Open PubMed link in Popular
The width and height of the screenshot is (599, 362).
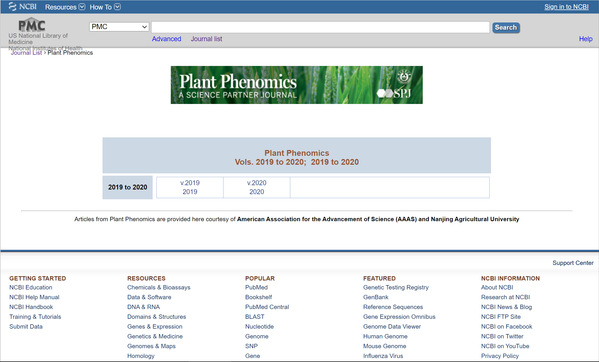[x=256, y=288]
